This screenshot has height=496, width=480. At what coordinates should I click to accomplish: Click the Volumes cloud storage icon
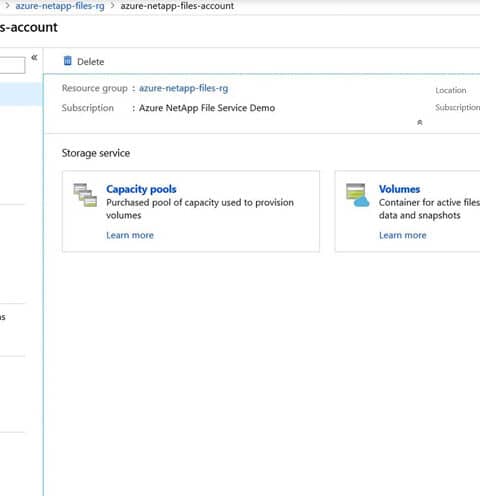[357, 195]
